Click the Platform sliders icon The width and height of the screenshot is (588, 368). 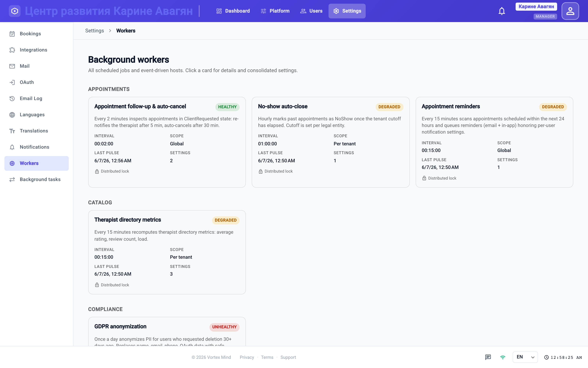point(263,11)
